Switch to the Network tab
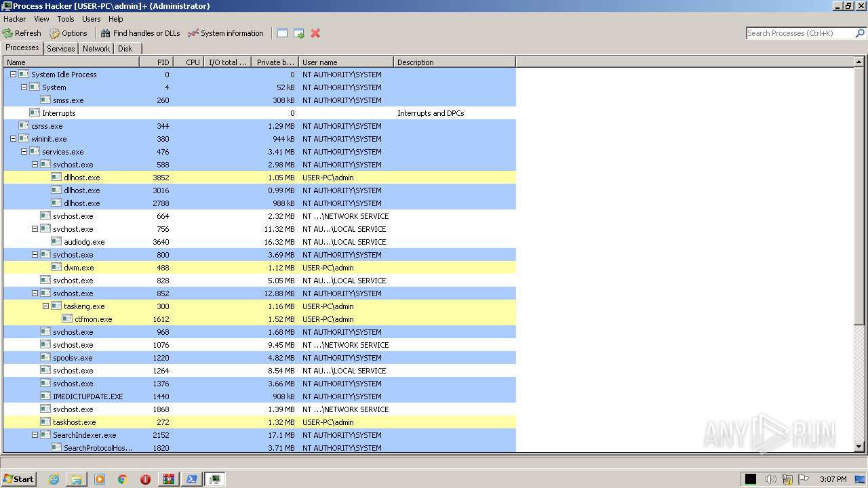868x488 pixels. click(x=96, y=49)
